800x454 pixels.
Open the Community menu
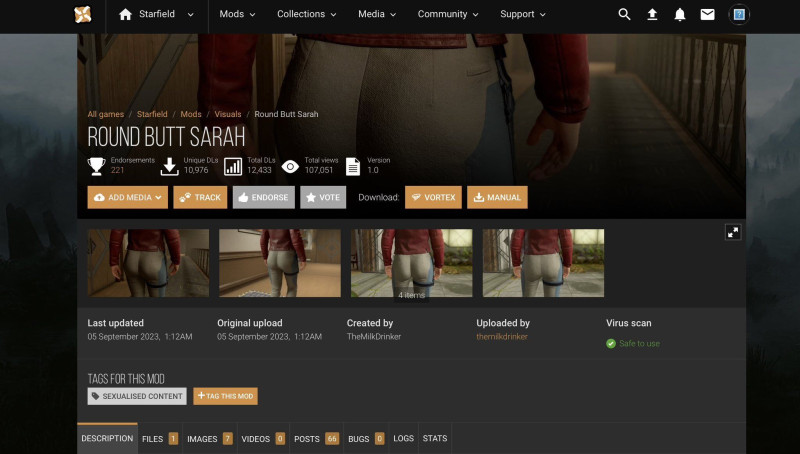click(448, 14)
